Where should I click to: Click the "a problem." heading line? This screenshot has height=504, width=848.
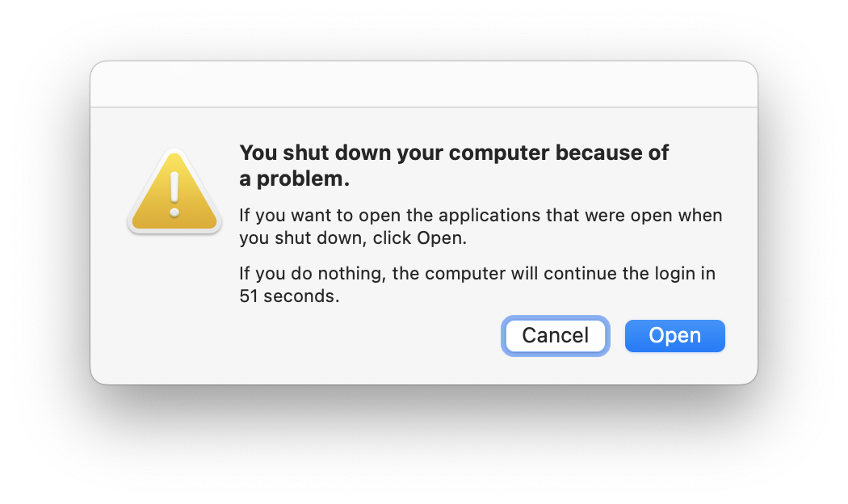click(x=295, y=179)
